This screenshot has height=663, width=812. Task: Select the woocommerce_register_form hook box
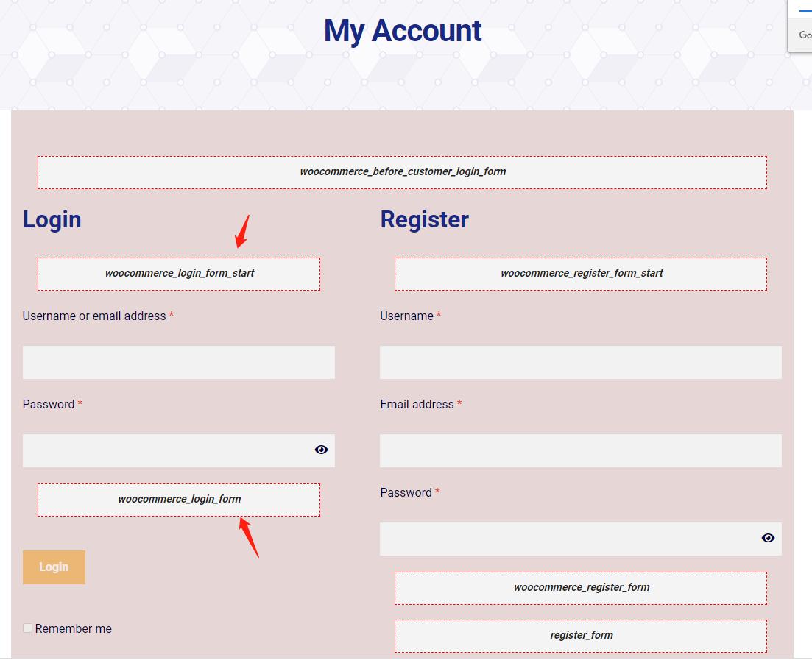tap(581, 588)
